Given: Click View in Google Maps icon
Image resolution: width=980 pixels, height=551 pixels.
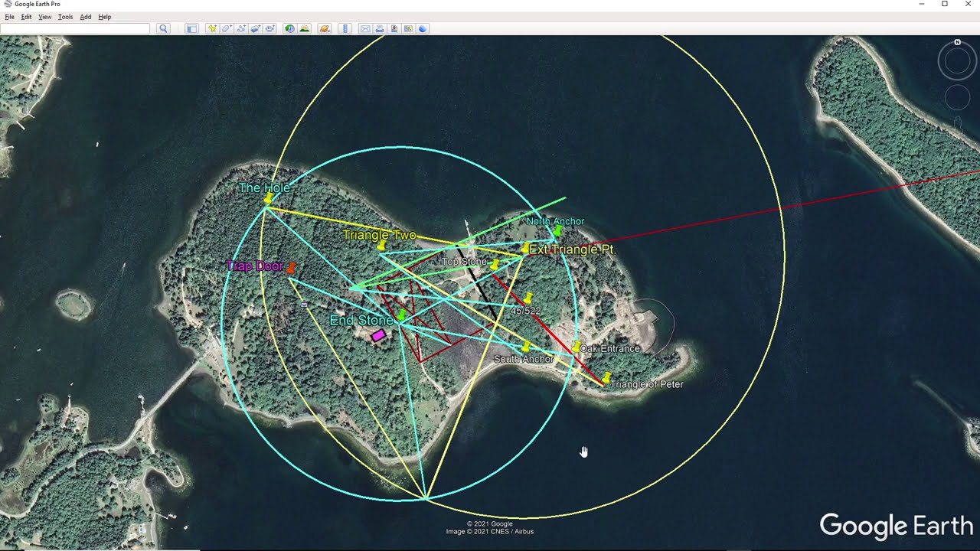Looking at the screenshot, I should pyautogui.click(x=408, y=28).
